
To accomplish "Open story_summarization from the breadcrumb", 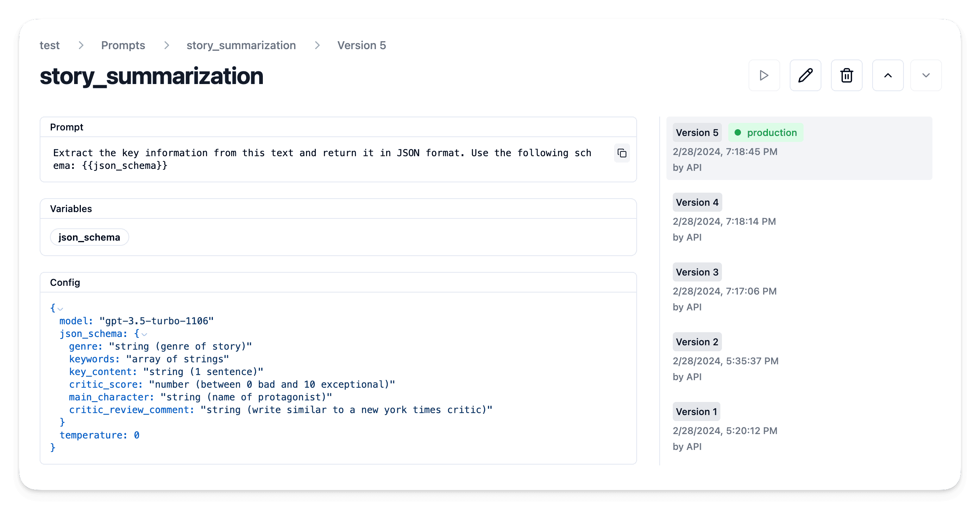I will pyautogui.click(x=241, y=45).
